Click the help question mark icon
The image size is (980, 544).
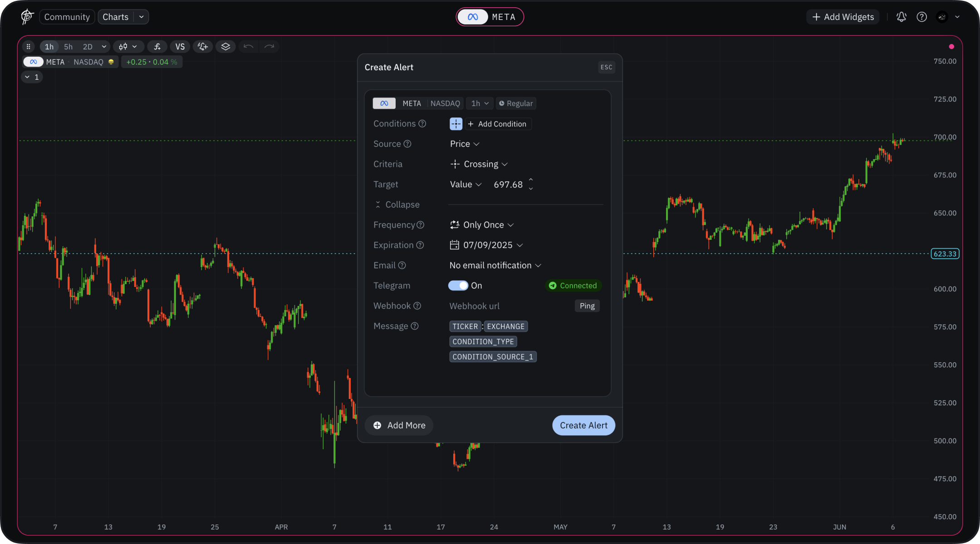[x=921, y=17]
